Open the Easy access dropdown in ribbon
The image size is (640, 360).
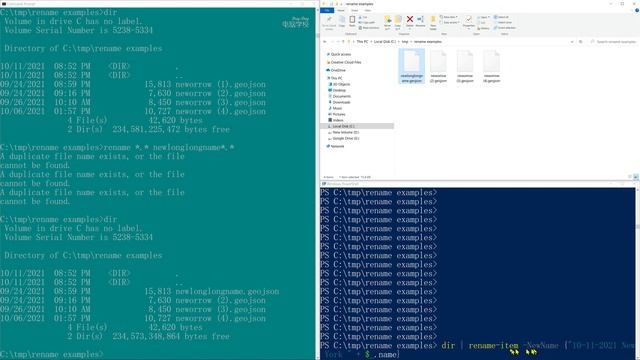tap(450, 22)
